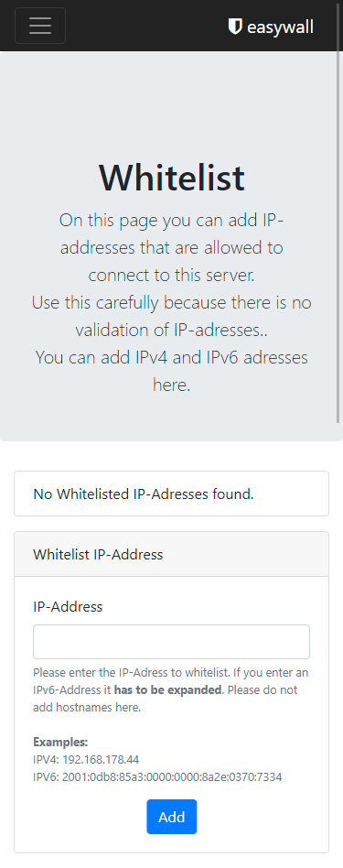
Task: Click the blue Add button
Action: (x=172, y=817)
